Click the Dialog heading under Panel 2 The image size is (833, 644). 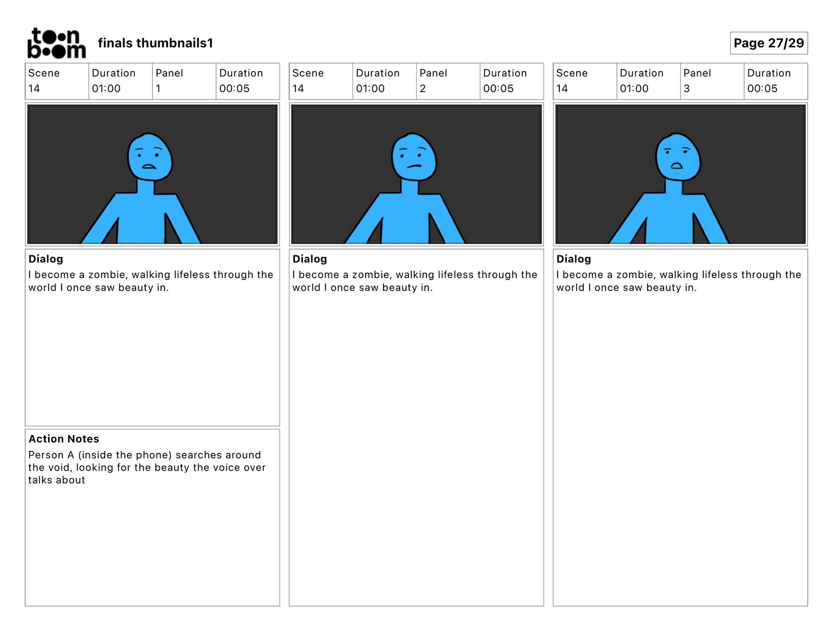pyautogui.click(x=309, y=259)
